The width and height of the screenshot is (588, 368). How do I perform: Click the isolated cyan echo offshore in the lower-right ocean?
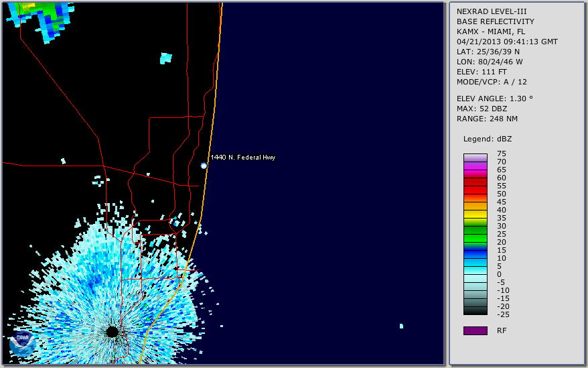[401, 326]
